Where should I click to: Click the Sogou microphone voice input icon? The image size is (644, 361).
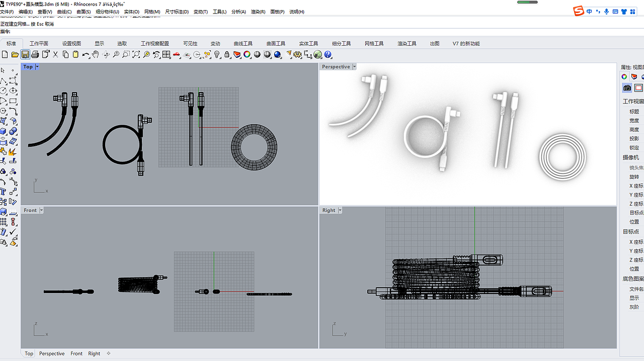pyautogui.click(x=606, y=12)
